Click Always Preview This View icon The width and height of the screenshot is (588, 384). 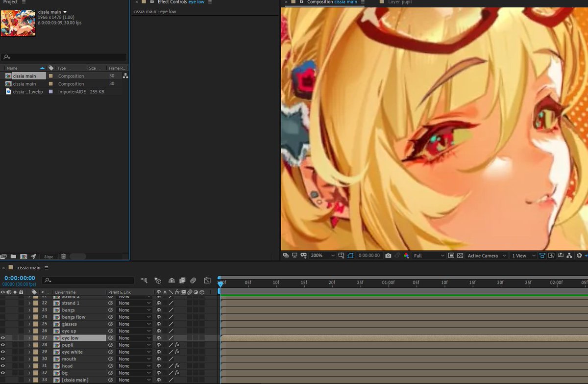click(286, 256)
